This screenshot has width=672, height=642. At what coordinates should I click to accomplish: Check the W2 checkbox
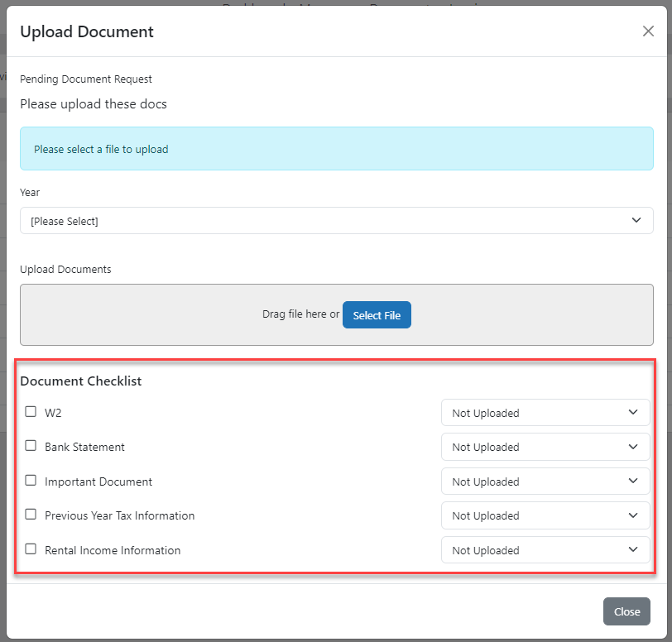point(31,410)
